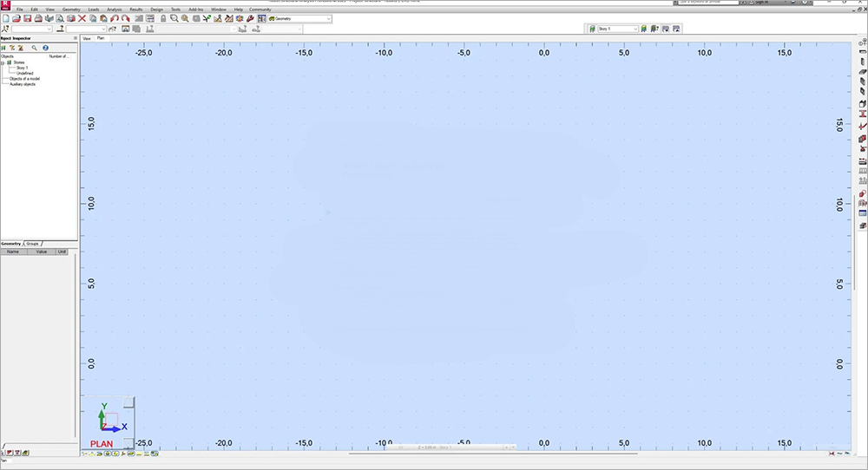Click the Paste icon in the toolbar
This screenshot has height=470, width=868.
pos(103,19)
